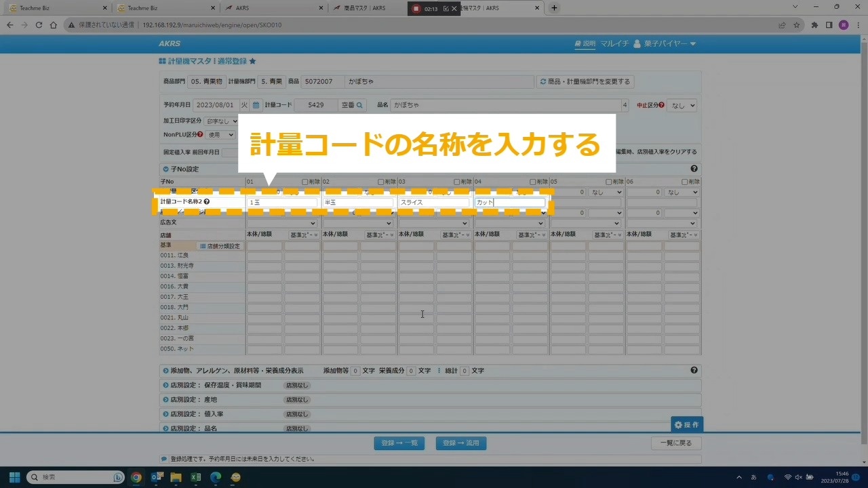Click help icon on 子No設定 header
Screen dimensions: 868x488
pos(694,169)
